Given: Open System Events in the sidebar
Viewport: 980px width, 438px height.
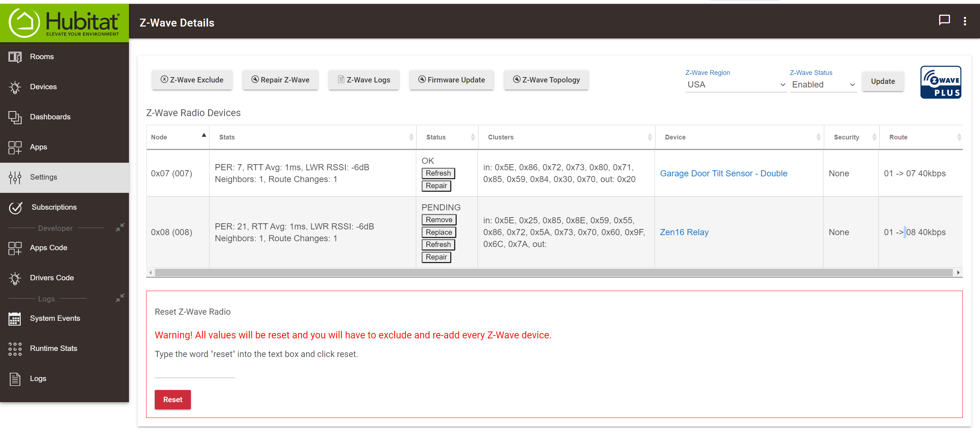Looking at the screenshot, I should coord(64,318).
